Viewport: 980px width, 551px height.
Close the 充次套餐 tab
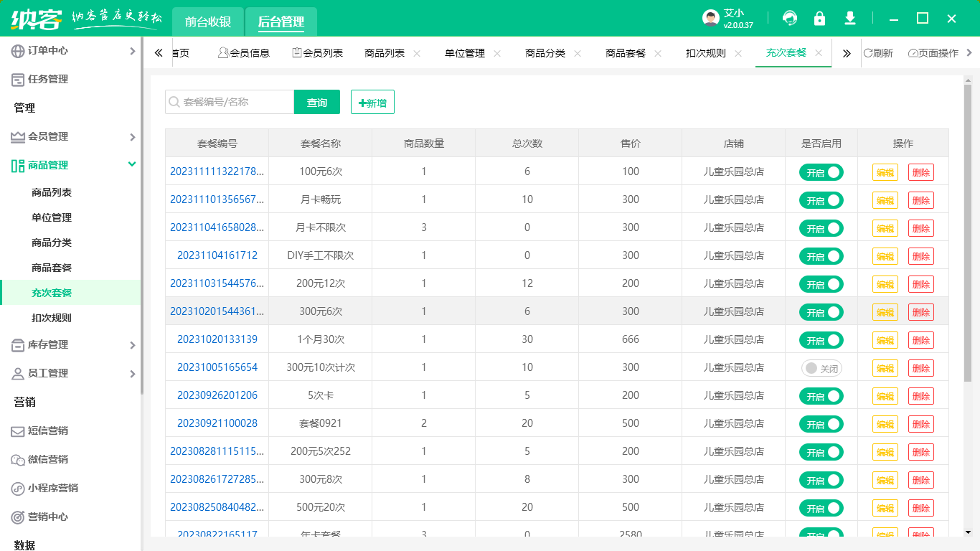pos(819,53)
